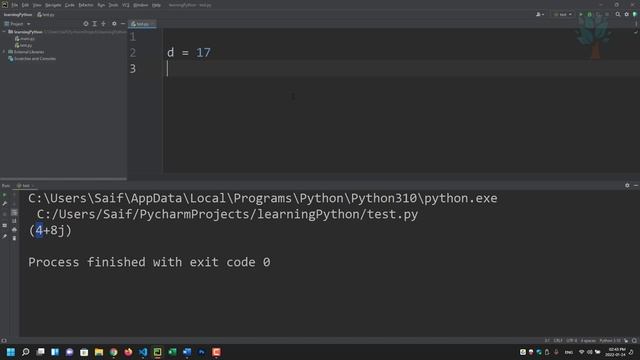Open the Code menu
The image size is (640, 360).
[x=70, y=5]
